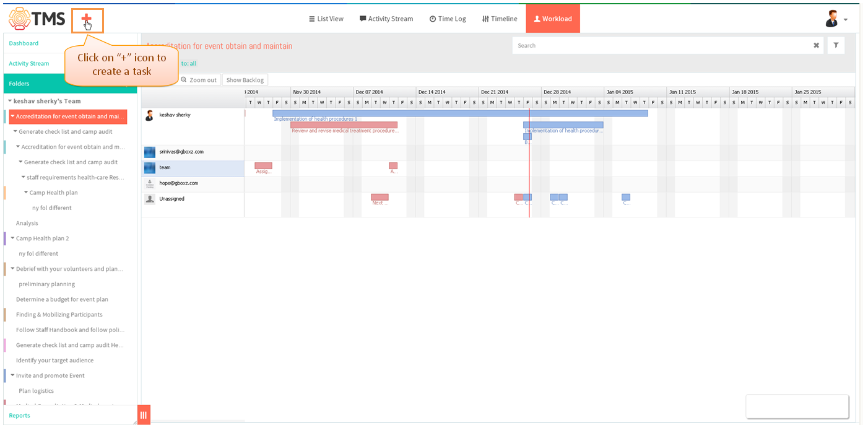The width and height of the screenshot is (868, 425).
Task: Select the Analysis folder
Action: coord(27,223)
